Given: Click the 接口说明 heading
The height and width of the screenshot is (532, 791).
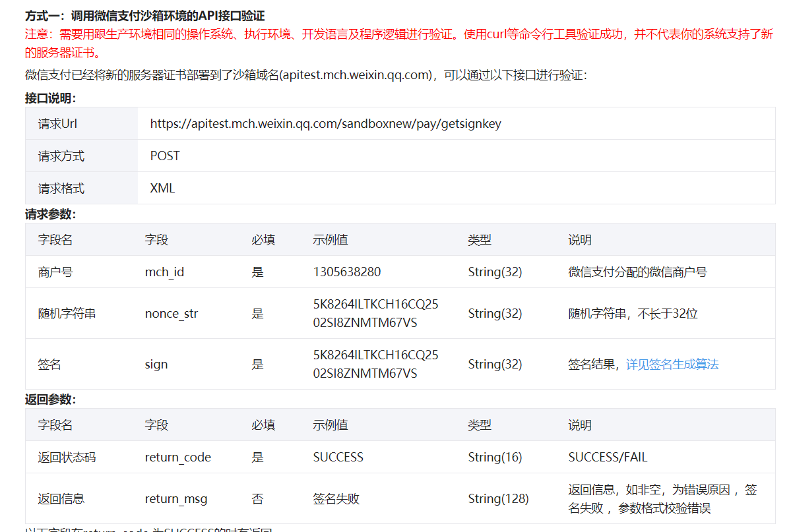Looking at the screenshot, I should point(50,98).
